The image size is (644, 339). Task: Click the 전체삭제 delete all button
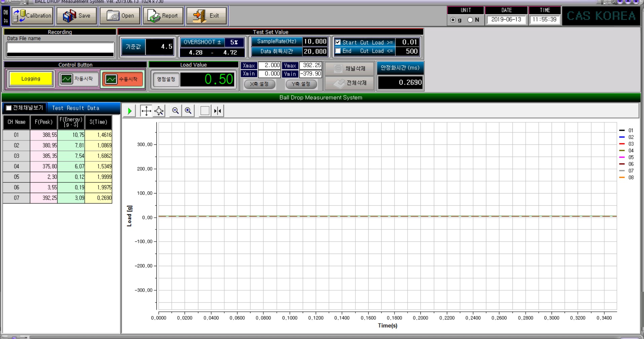coord(350,83)
